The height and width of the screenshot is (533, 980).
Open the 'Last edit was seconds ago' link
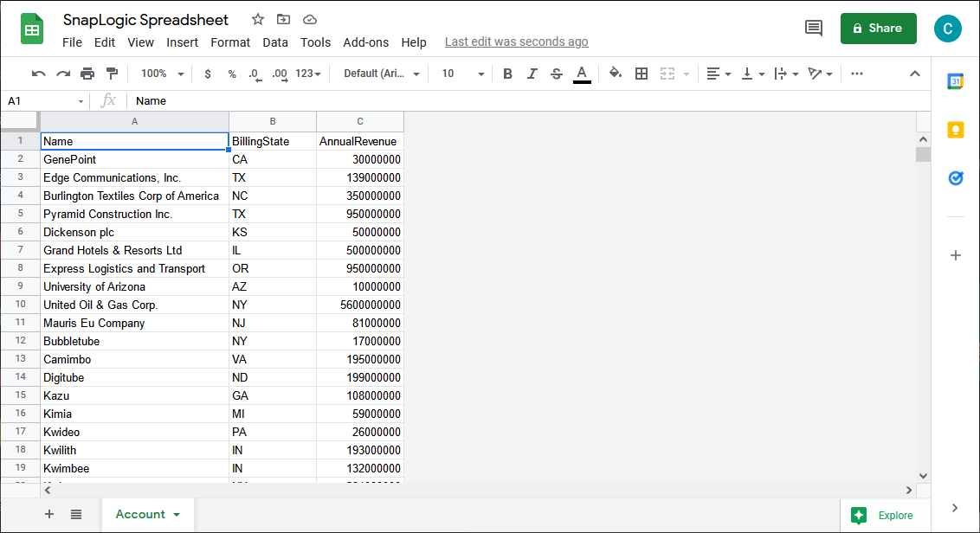click(x=516, y=42)
